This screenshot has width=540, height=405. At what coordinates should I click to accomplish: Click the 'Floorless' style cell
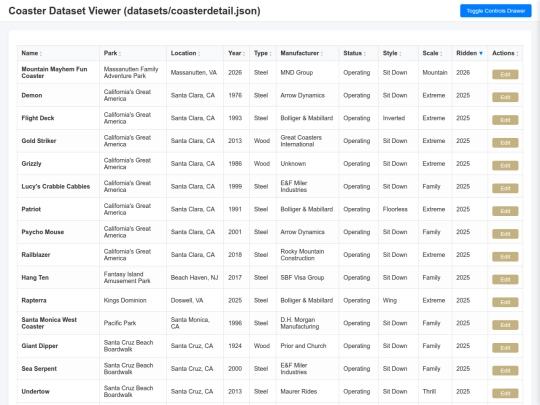[x=398, y=209]
